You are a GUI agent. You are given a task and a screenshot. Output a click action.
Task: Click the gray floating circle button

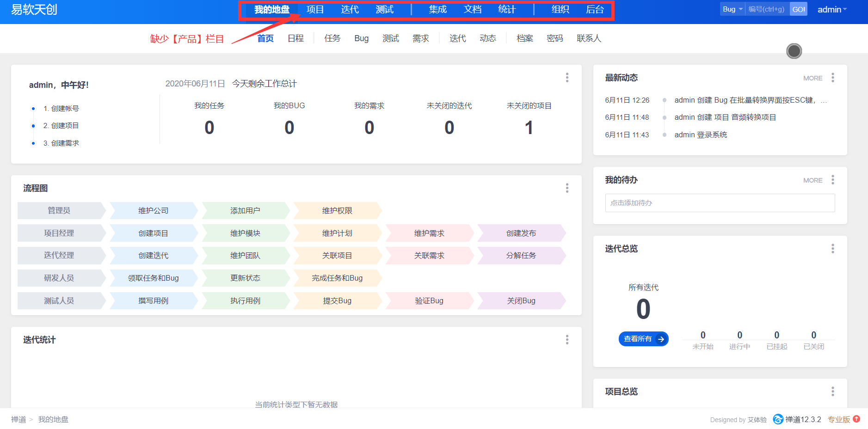794,51
